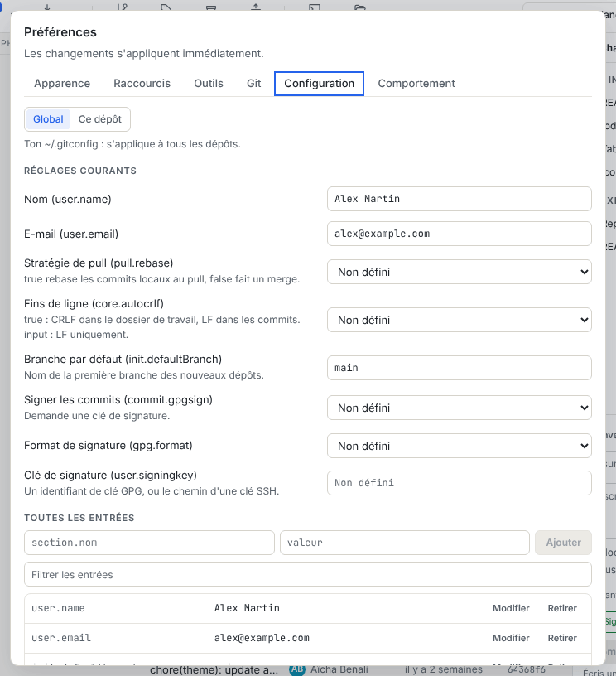Expand the gpg.format signature dropdown
The image size is (616, 676).
pos(460,446)
